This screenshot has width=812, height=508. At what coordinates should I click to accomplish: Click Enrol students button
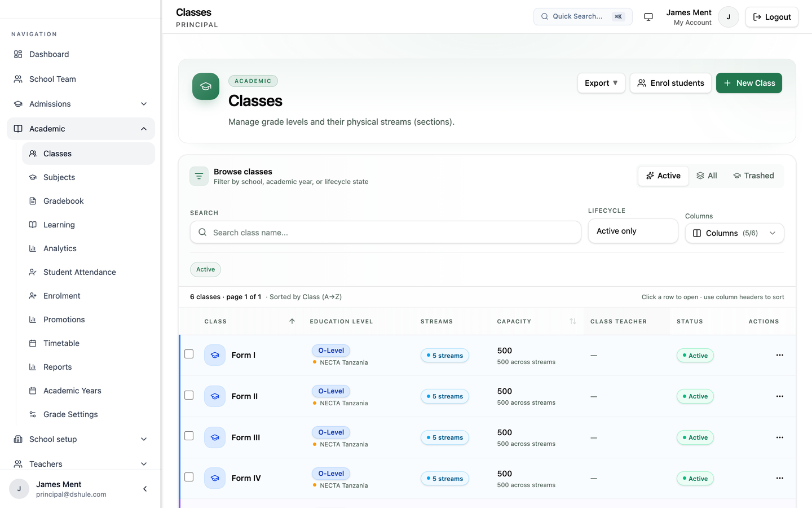(670, 83)
